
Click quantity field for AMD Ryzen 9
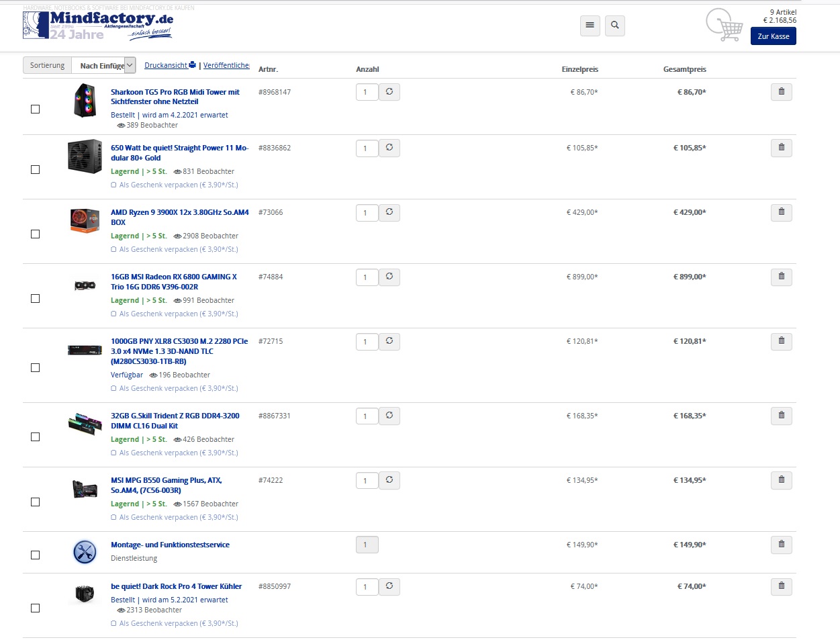(x=367, y=212)
